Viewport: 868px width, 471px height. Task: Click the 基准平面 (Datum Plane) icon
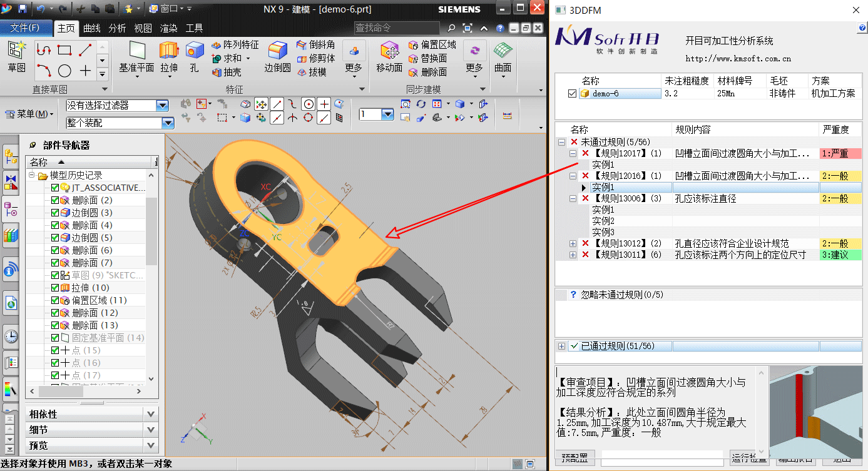[136, 51]
